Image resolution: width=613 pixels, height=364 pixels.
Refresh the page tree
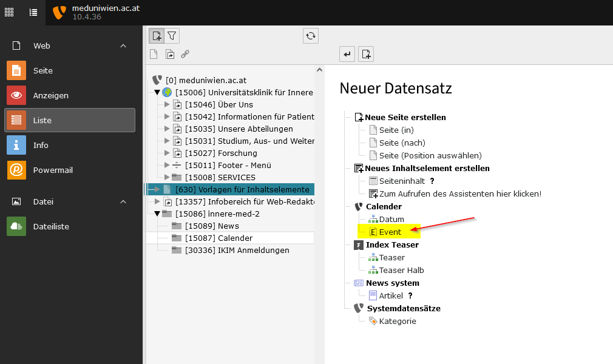point(310,36)
